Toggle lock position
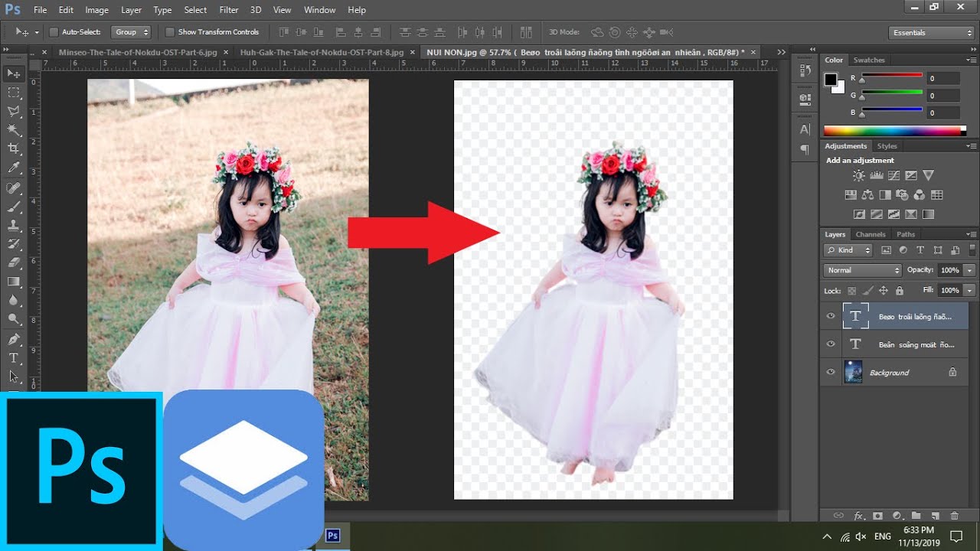The image size is (980, 551). click(884, 291)
